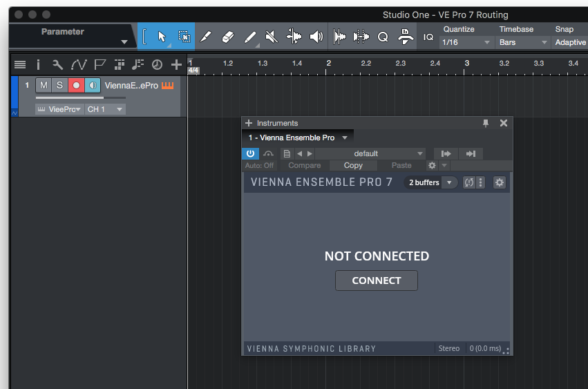Open the track list icon
Image resolution: width=588 pixels, height=389 pixels.
pyautogui.click(x=20, y=65)
